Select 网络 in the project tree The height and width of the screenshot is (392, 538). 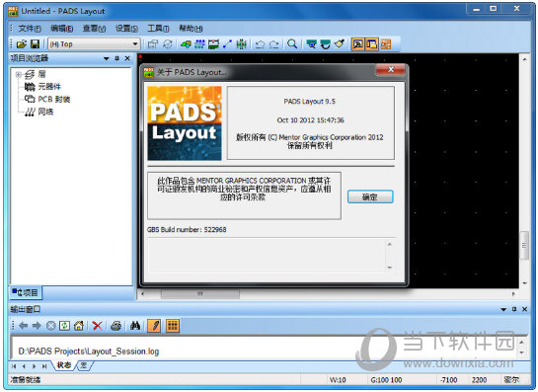tap(45, 112)
